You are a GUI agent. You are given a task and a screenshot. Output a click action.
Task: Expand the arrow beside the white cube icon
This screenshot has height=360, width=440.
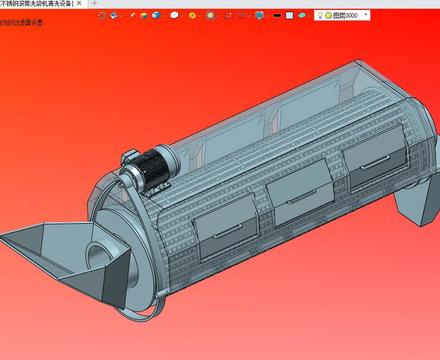pyautogui.click(x=182, y=16)
